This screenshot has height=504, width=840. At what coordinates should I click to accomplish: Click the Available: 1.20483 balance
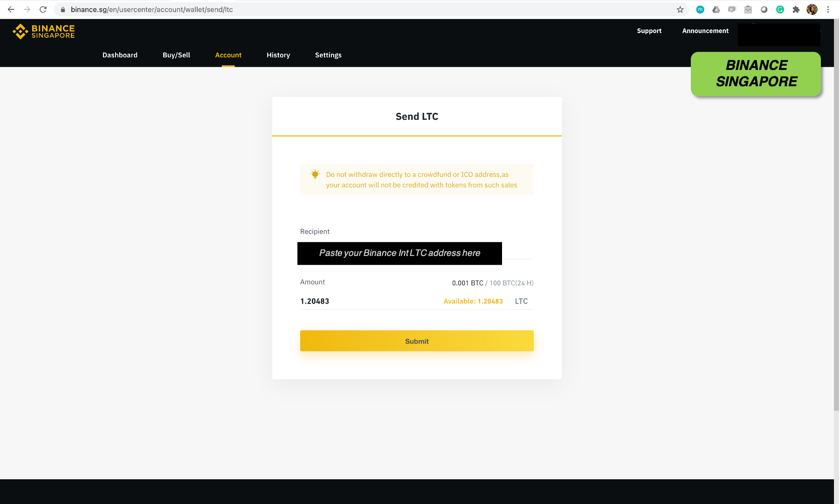(473, 301)
